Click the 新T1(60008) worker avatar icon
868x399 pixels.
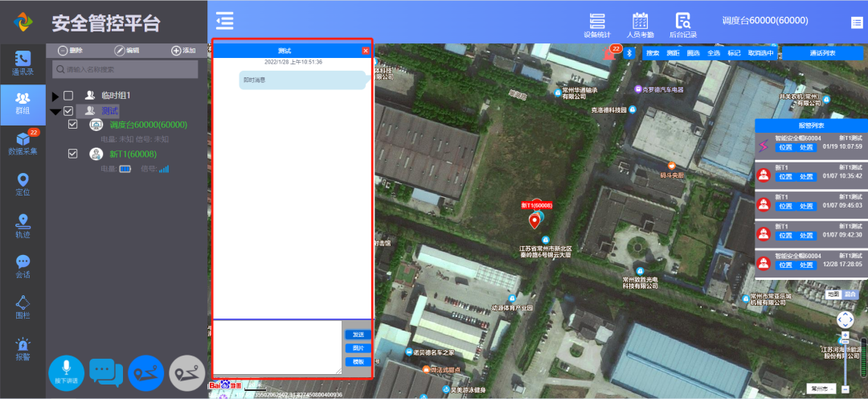click(x=96, y=154)
